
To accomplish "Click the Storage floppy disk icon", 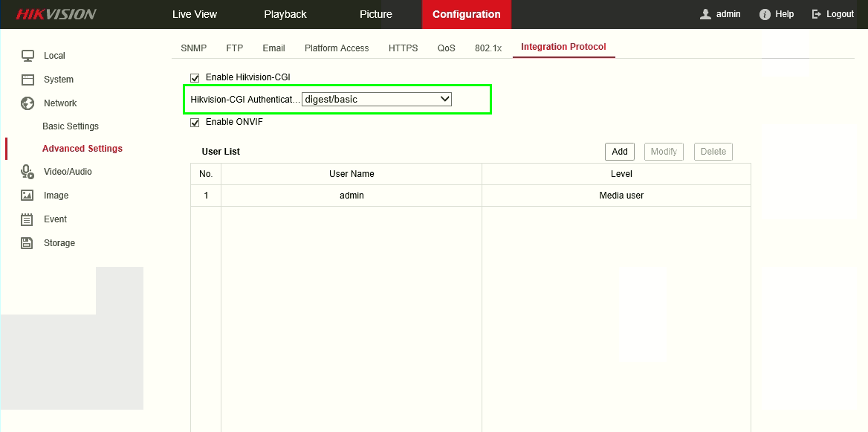I will (27, 243).
